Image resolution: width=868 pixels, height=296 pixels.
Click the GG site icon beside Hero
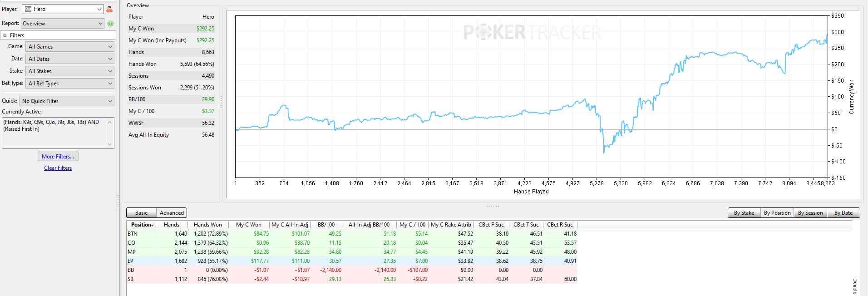[x=28, y=9]
